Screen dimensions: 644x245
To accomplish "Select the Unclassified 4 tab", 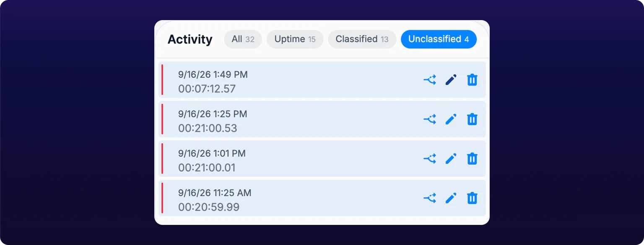I will [439, 39].
